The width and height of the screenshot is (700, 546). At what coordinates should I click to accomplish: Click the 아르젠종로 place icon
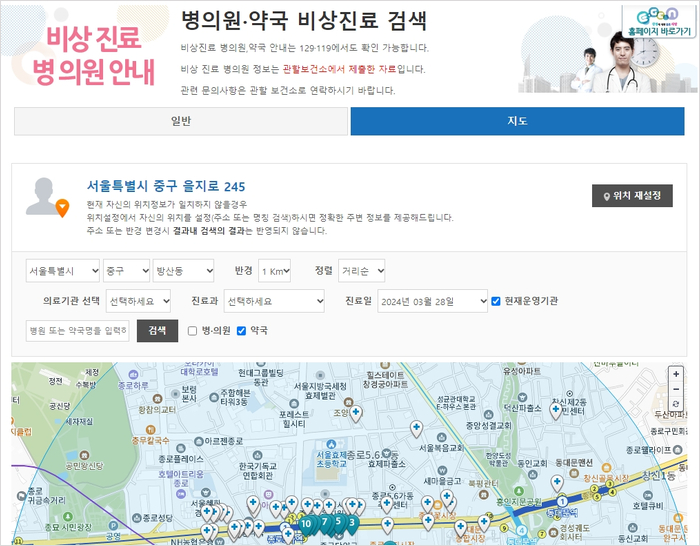pyautogui.click(x=199, y=442)
